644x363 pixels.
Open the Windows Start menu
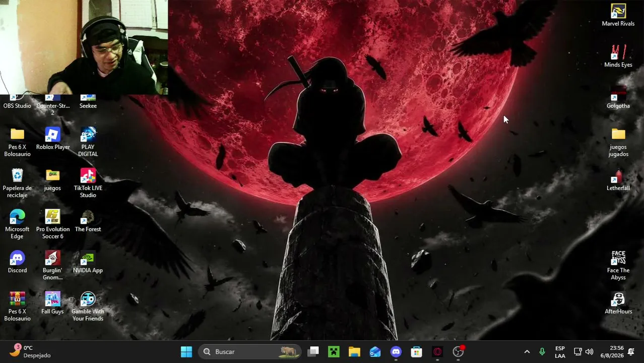tap(186, 352)
